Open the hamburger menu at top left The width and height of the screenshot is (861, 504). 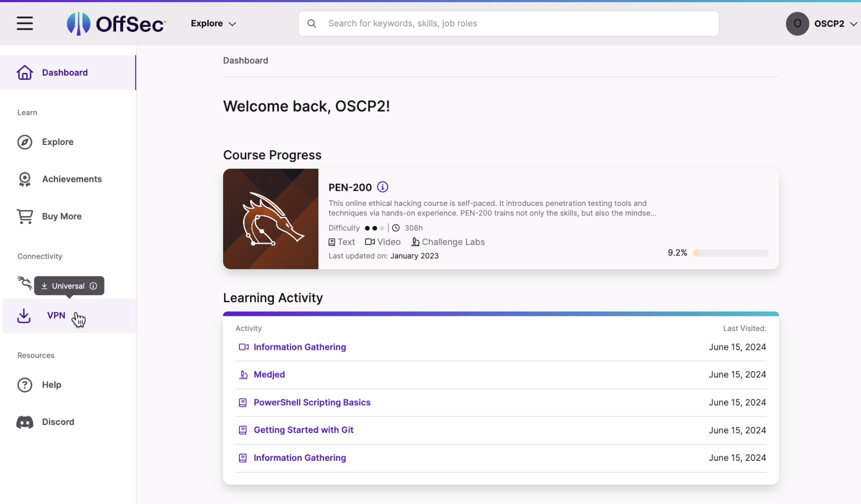click(25, 23)
